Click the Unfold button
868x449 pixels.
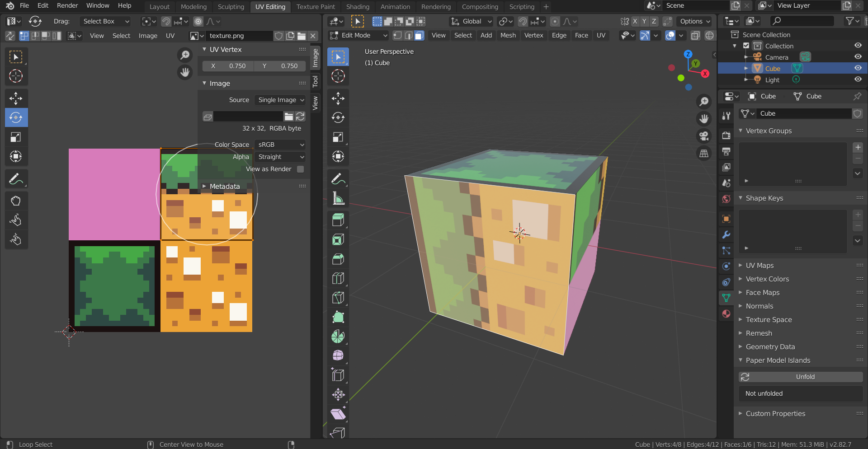pos(801,377)
